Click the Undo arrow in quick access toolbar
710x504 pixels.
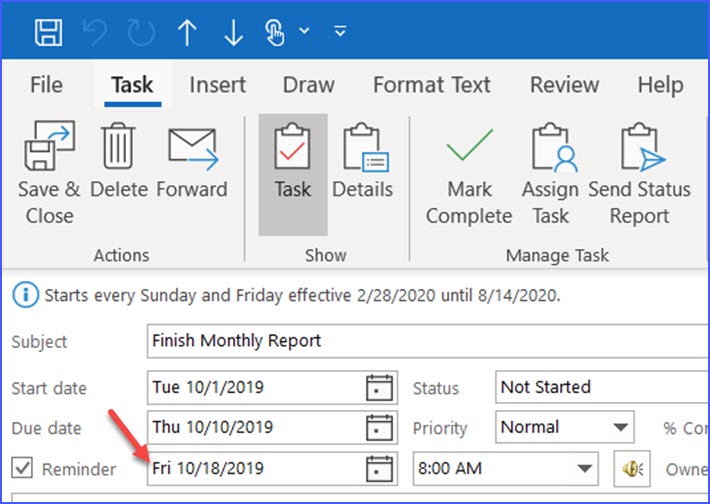(x=95, y=32)
